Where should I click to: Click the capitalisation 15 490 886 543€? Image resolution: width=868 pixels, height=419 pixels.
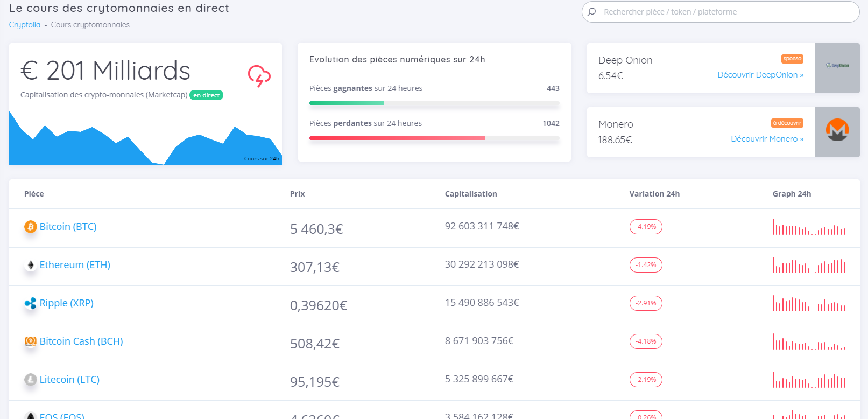pyautogui.click(x=482, y=303)
